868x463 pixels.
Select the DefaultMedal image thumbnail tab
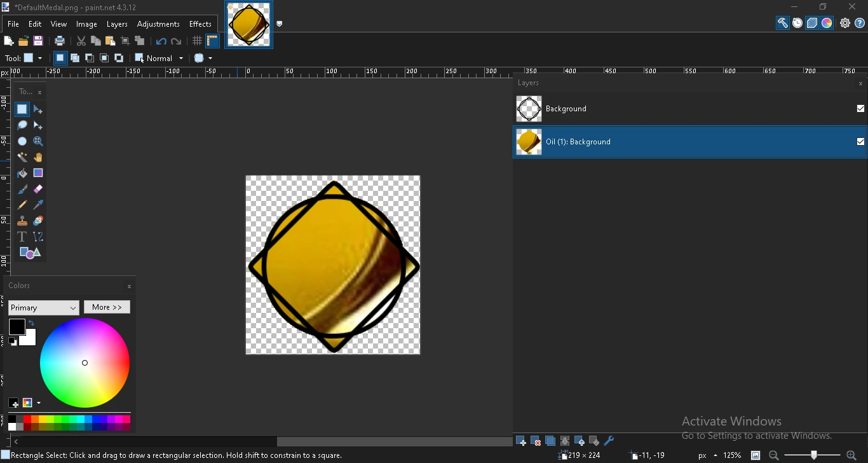coord(249,25)
